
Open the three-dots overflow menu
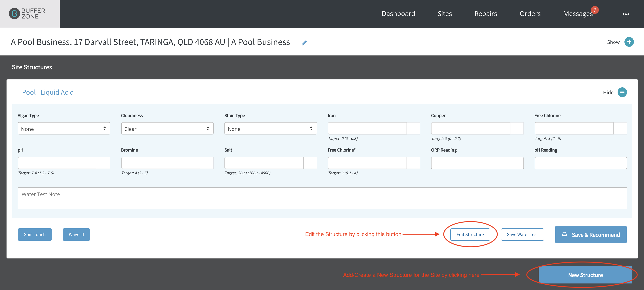click(626, 14)
